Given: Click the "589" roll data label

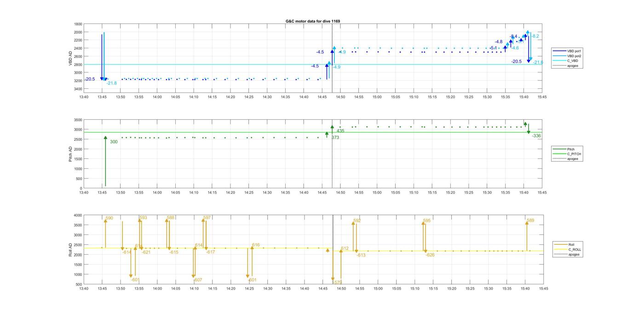Looking at the screenshot, I should [530, 221].
